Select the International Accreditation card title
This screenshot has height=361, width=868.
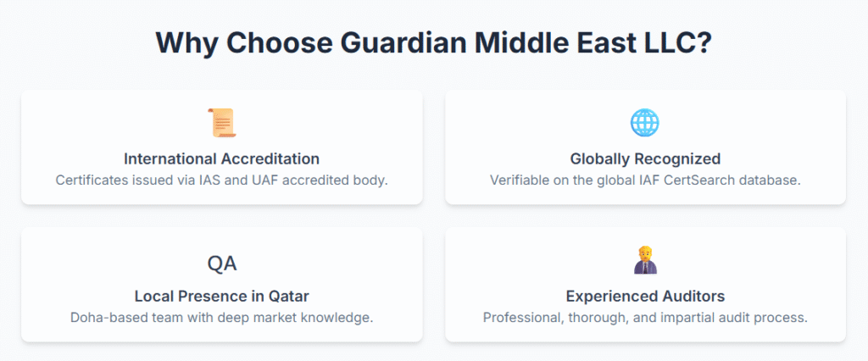pos(221,158)
